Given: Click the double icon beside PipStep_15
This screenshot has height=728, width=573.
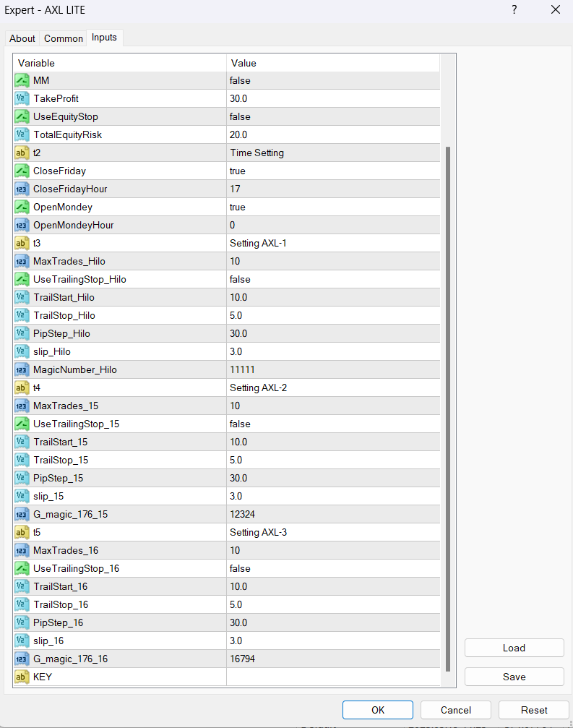Looking at the screenshot, I should (22, 478).
